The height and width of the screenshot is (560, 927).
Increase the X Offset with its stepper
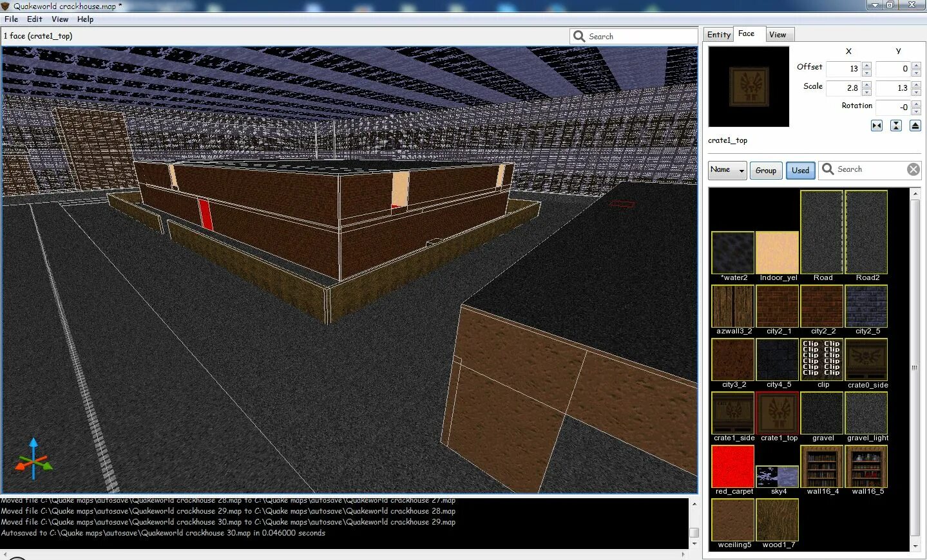(868, 65)
